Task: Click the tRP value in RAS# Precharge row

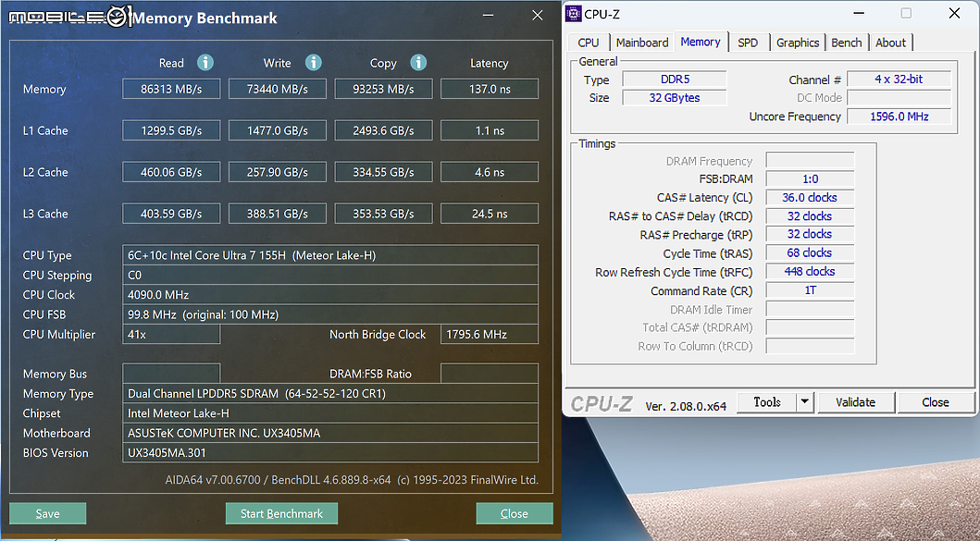Action: (x=810, y=234)
